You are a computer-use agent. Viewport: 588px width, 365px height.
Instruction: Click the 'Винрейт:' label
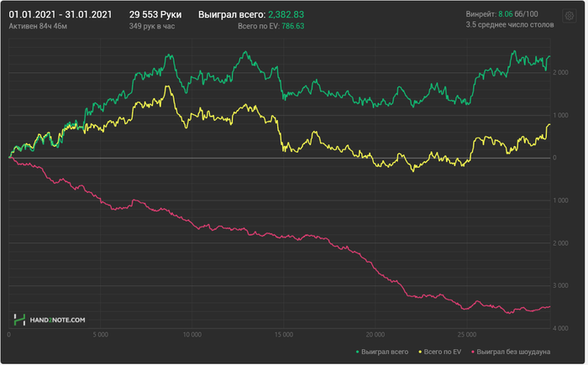[x=483, y=14]
